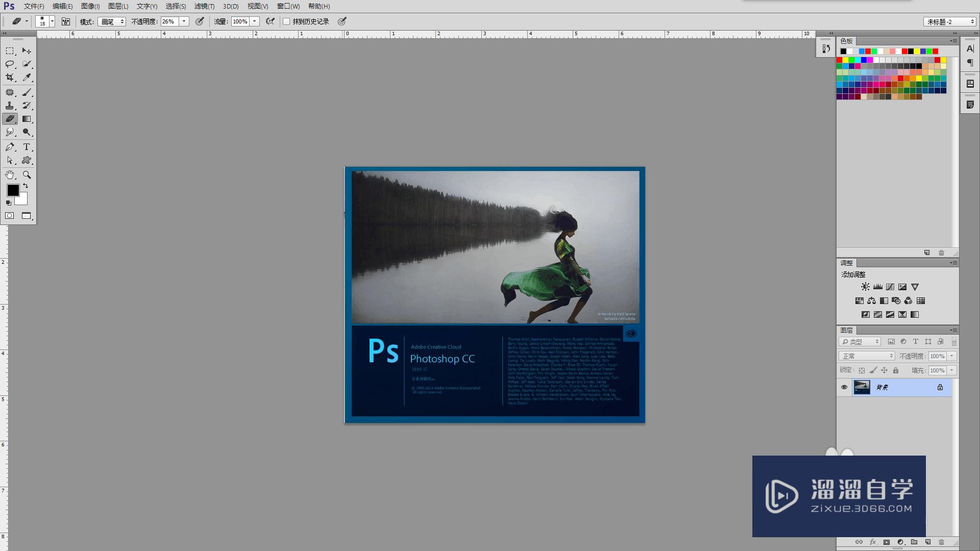Toggle lock transparent pixels

coord(862,370)
